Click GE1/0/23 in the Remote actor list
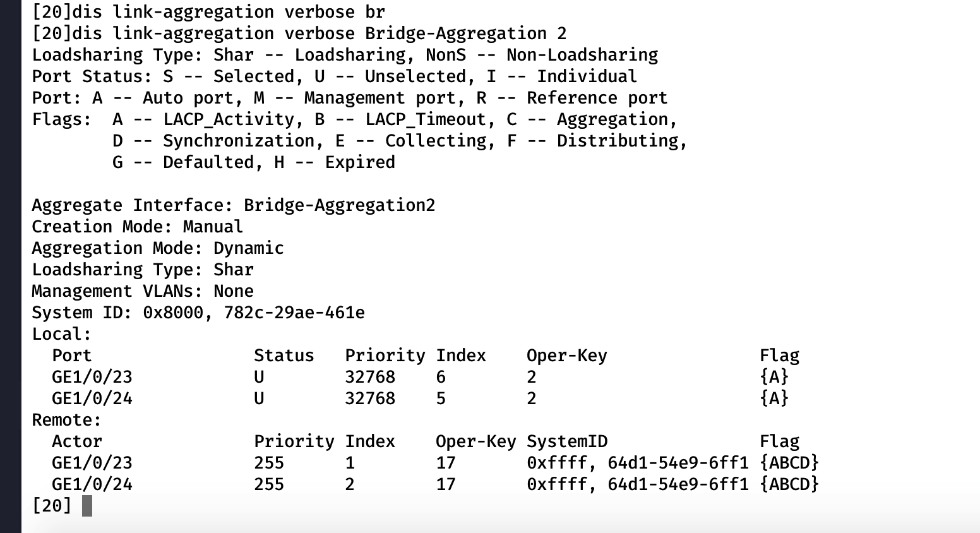Viewport: 980px width, 533px height. (92, 463)
